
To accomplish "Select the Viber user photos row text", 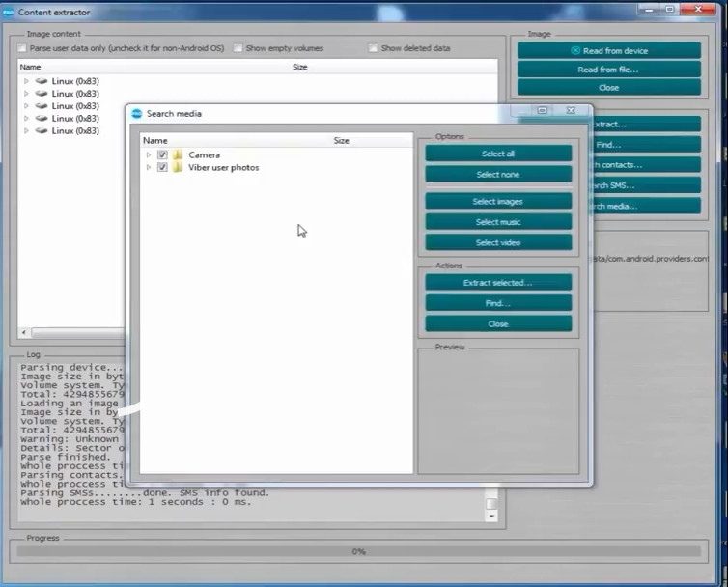I will coord(223,167).
